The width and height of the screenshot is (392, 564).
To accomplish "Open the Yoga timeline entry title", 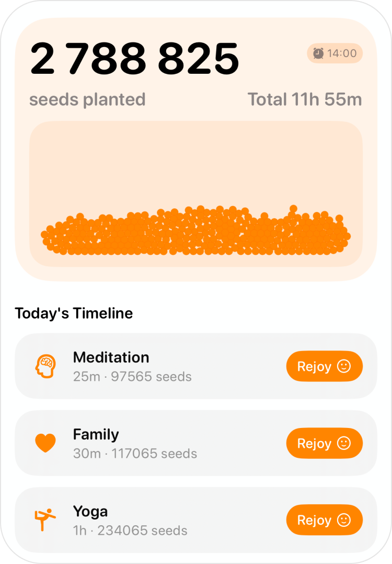I will [x=90, y=511].
